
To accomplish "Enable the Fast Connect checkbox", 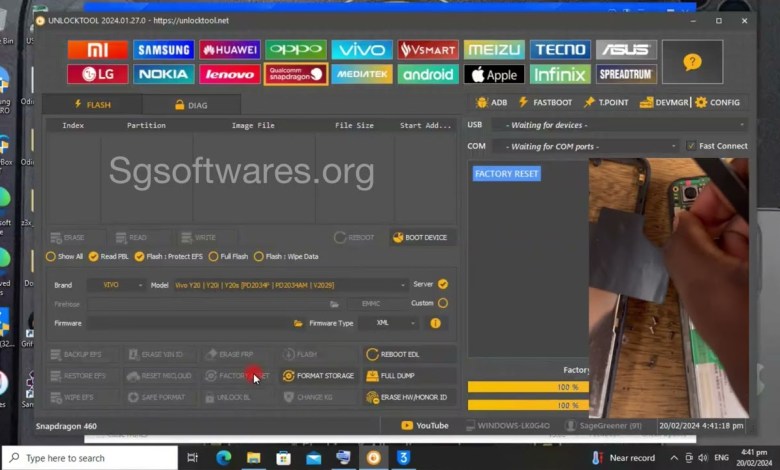I will [x=691, y=146].
